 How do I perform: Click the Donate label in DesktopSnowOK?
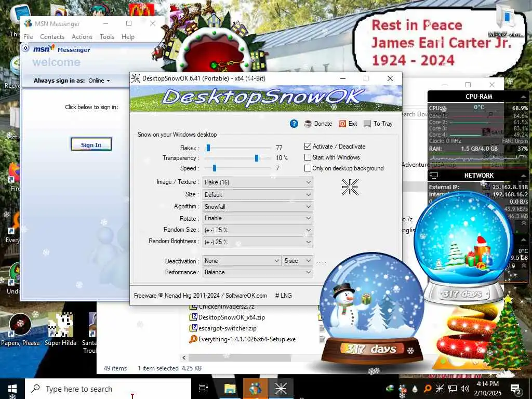pos(323,124)
